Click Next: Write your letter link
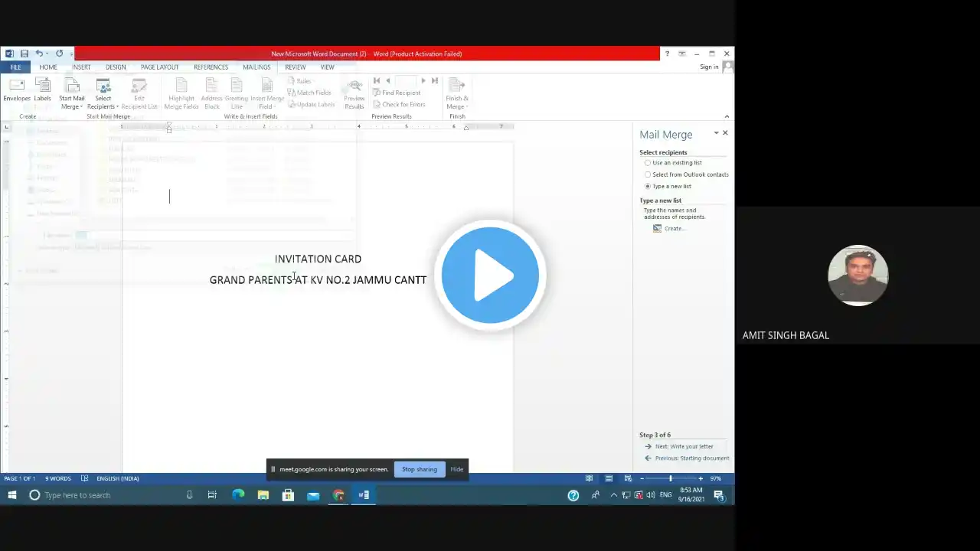Viewport: 980px width, 551px height. point(679,446)
